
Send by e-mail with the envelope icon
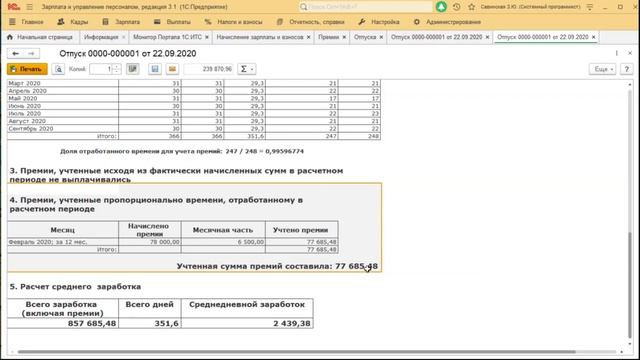(x=172, y=69)
